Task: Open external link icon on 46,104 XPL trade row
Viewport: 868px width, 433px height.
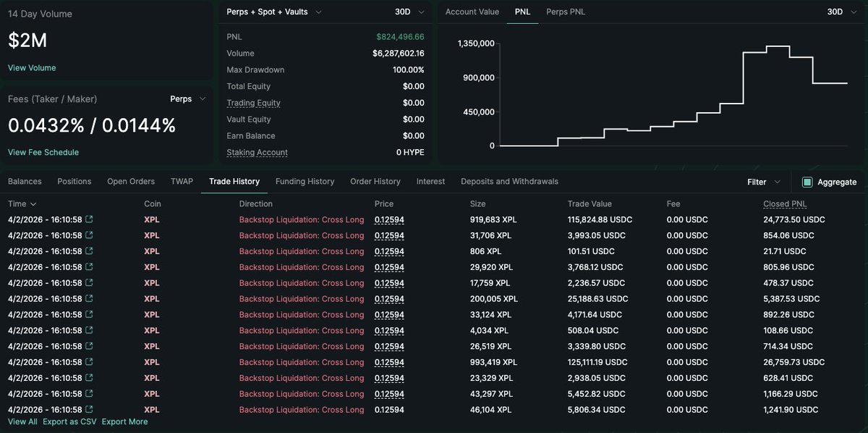Action: [89, 410]
